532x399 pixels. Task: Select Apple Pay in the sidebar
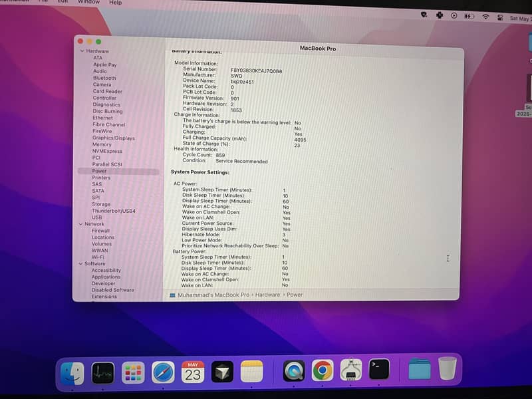point(105,65)
